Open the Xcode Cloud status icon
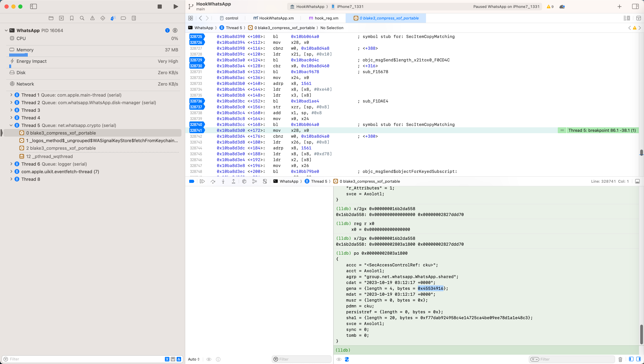The height and width of the screenshot is (364, 644). tap(562, 7)
